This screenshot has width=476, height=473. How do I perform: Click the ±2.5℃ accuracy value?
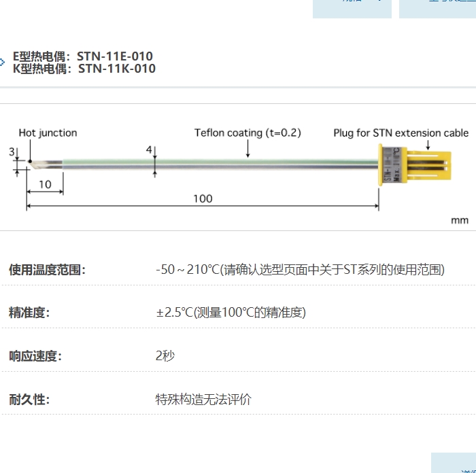(231, 312)
